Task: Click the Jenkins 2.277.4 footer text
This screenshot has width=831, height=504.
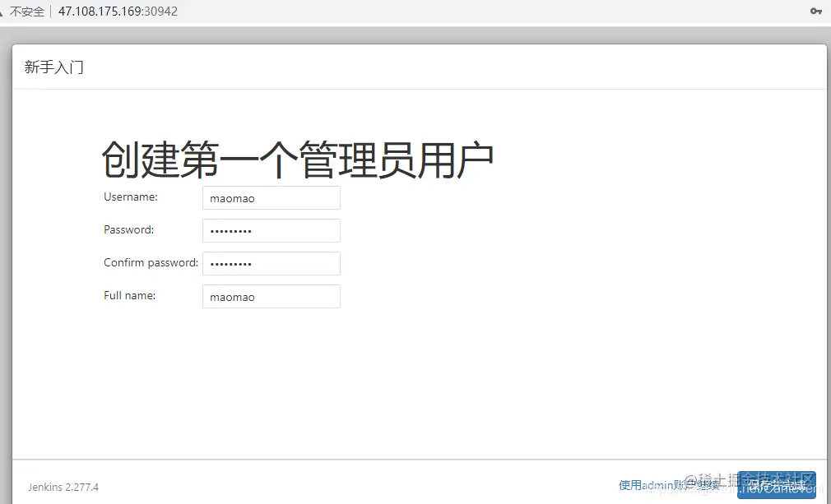Action: point(63,487)
